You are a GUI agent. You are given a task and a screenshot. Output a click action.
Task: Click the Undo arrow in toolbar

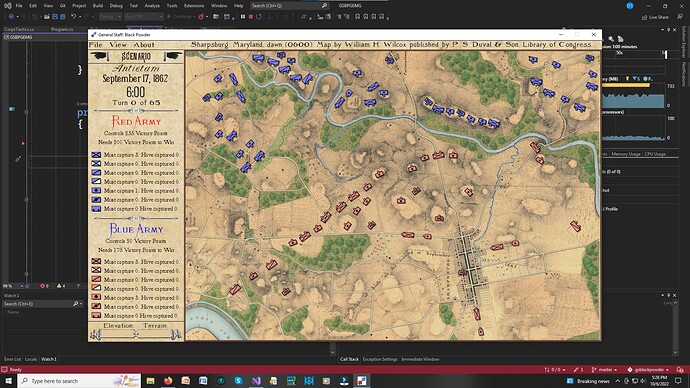tap(73, 17)
